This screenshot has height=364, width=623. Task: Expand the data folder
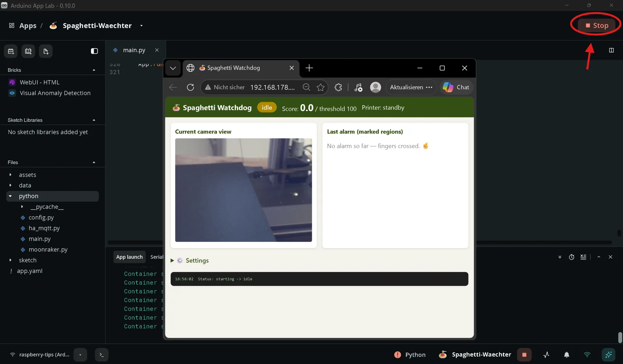[11, 185]
